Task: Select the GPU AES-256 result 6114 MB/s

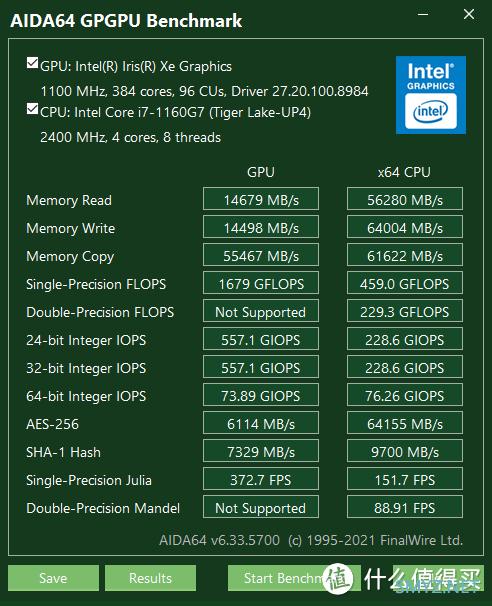Action: [x=261, y=423]
